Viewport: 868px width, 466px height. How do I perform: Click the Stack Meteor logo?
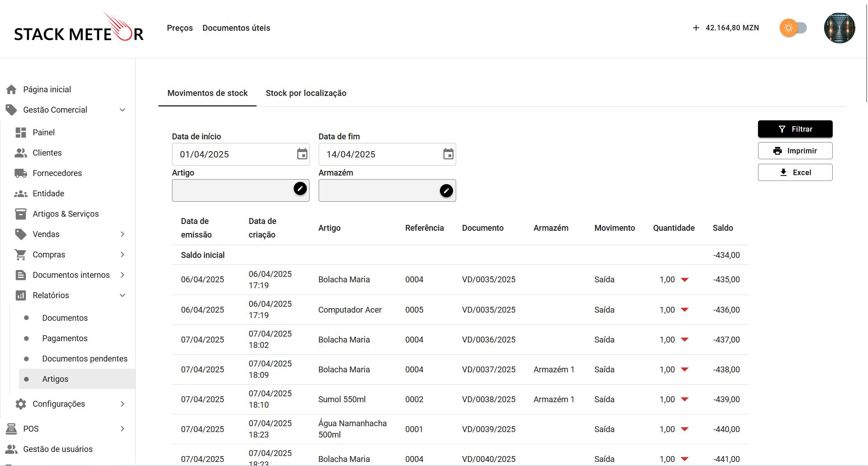[x=79, y=27]
